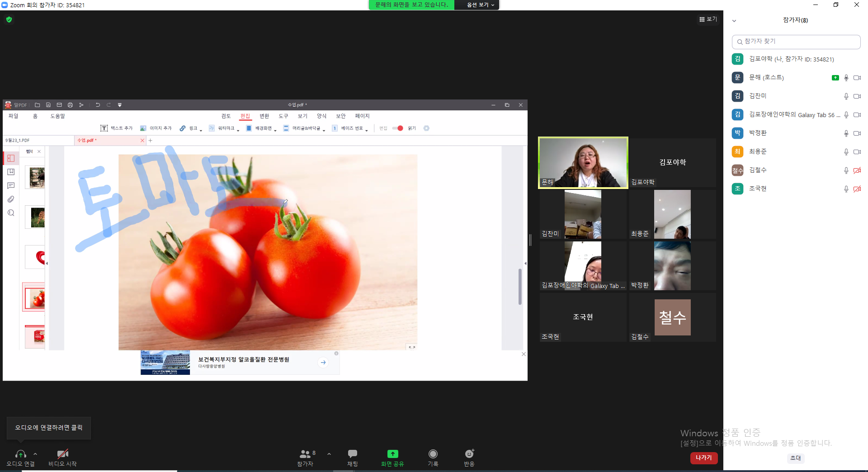Click 문해's microphone icon in the participant list
Image resolution: width=868 pixels, height=472 pixels.
click(846, 78)
